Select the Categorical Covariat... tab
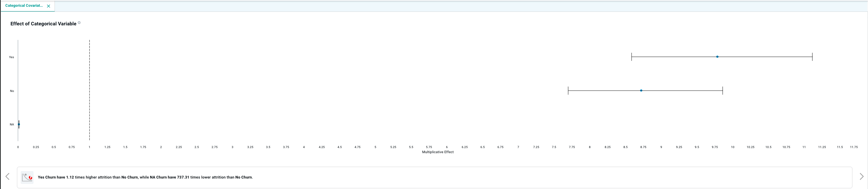This screenshot has width=868, height=189. point(24,6)
